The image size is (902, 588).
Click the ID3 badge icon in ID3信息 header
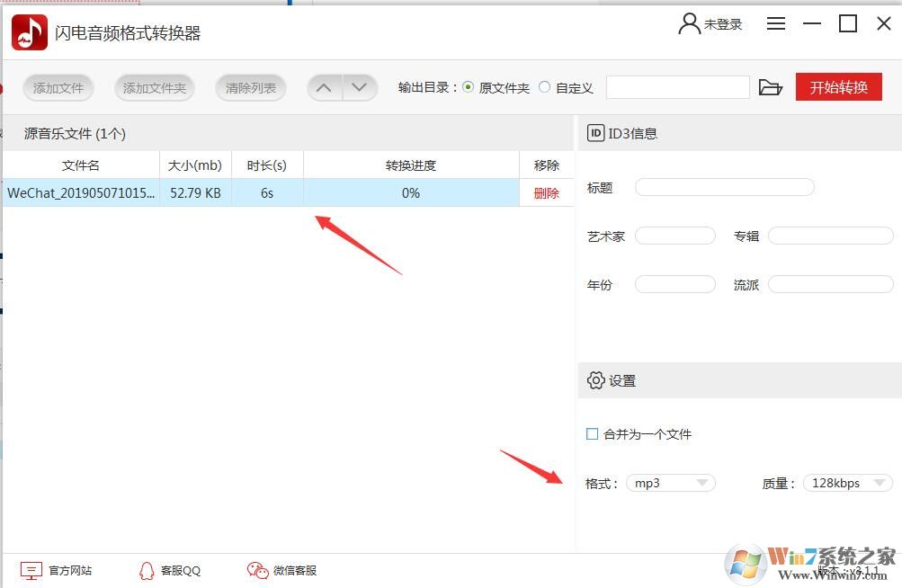(x=595, y=132)
